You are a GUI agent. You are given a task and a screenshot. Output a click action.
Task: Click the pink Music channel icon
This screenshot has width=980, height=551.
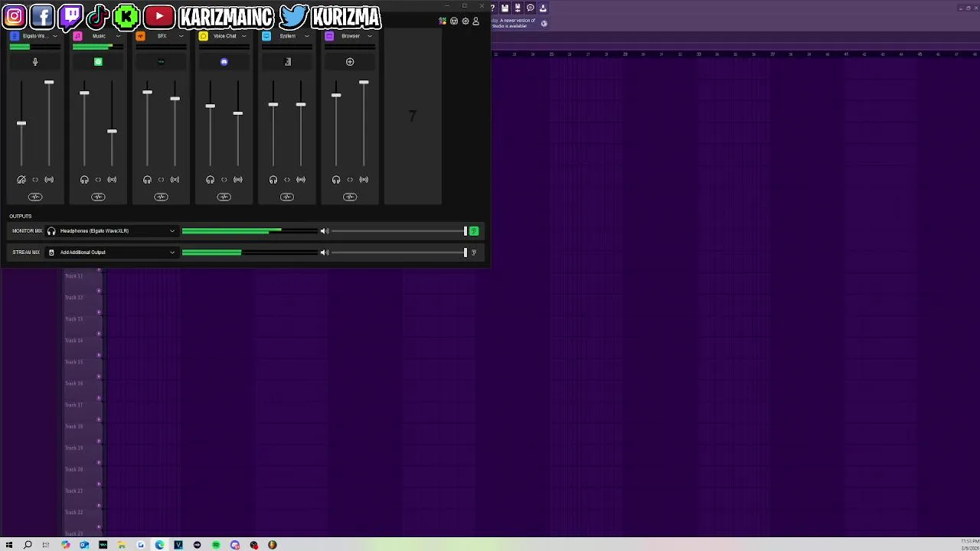(x=77, y=36)
